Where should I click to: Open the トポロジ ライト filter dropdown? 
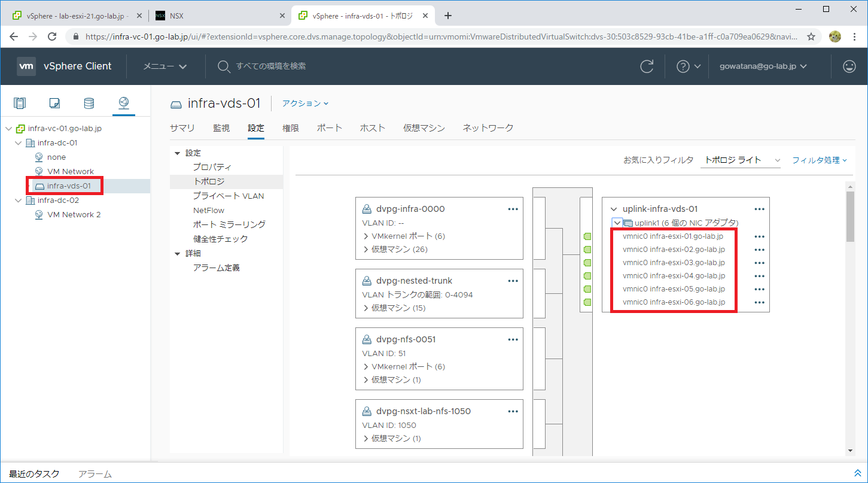tap(741, 160)
